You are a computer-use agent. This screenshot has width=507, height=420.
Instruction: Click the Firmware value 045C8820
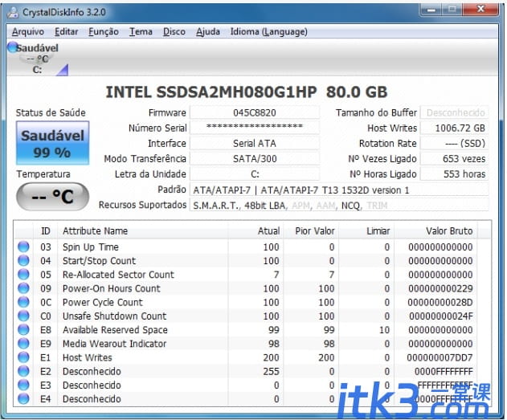(x=255, y=112)
